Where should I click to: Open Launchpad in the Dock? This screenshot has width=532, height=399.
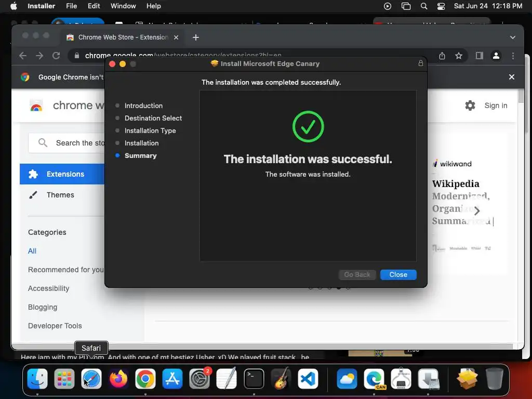(x=64, y=378)
